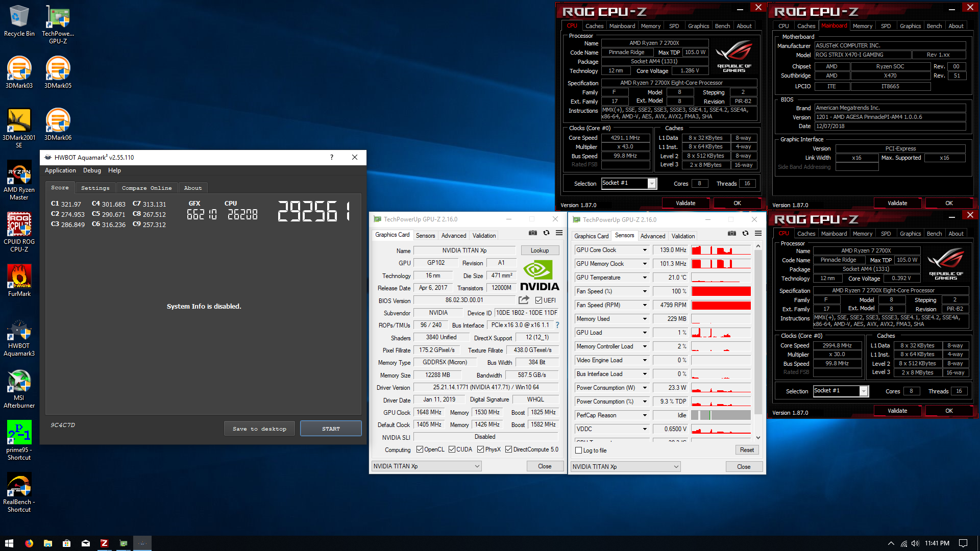Click sensors list scroll down arrow
The image size is (980, 551).
758,437
